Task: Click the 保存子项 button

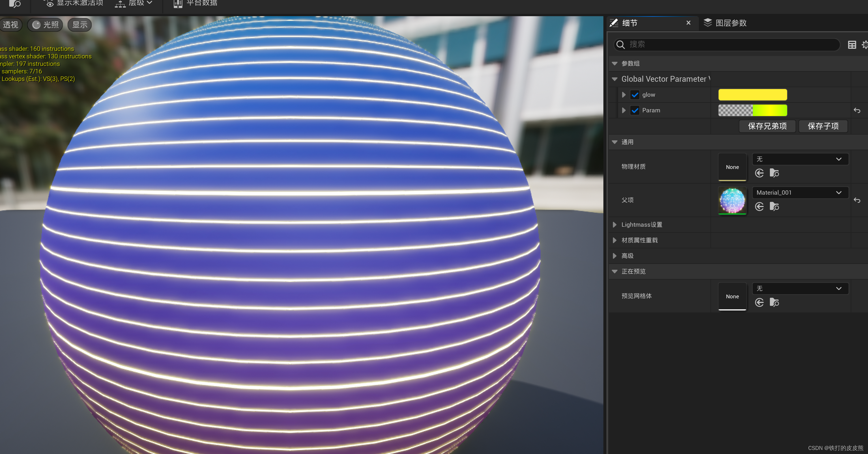Action: 823,126
